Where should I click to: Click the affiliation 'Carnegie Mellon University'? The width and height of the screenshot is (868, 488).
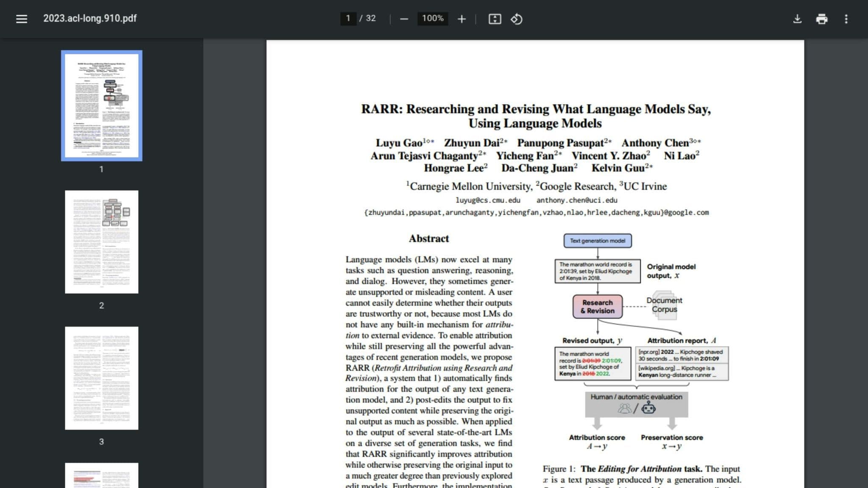[x=470, y=186]
